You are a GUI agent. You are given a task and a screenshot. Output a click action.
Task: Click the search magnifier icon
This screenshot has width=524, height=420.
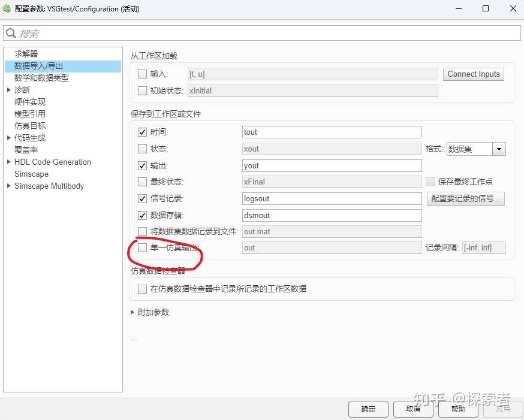pyautogui.click(x=11, y=33)
